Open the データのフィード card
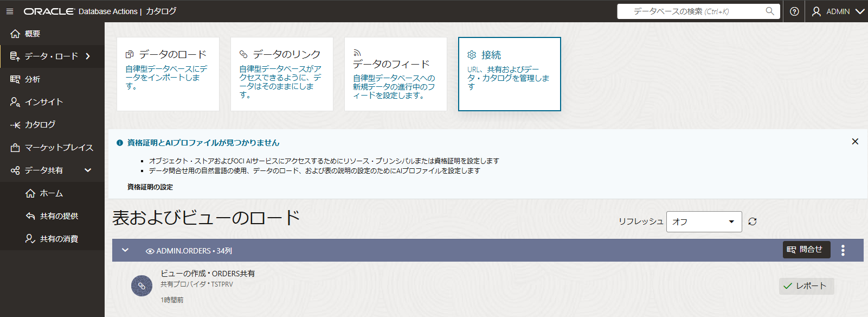The height and width of the screenshot is (317, 868). pyautogui.click(x=396, y=74)
